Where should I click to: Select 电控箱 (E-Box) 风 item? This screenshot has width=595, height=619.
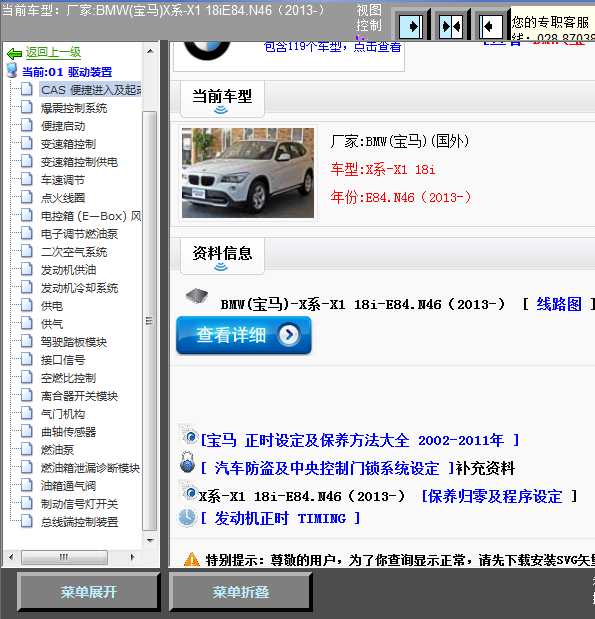91,216
